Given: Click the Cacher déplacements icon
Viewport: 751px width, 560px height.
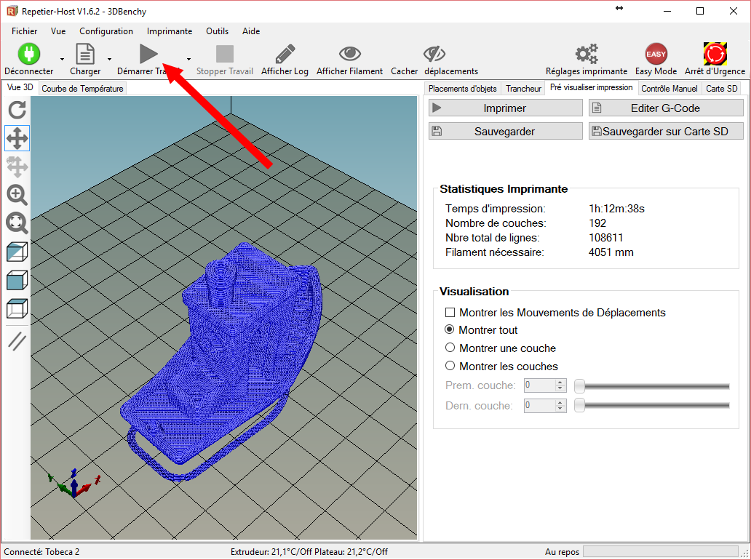Looking at the screenshot, I should click(434, 54).
